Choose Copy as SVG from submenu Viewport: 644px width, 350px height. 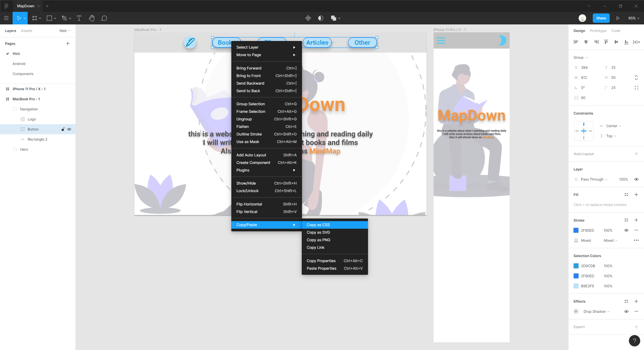[318, 232]
